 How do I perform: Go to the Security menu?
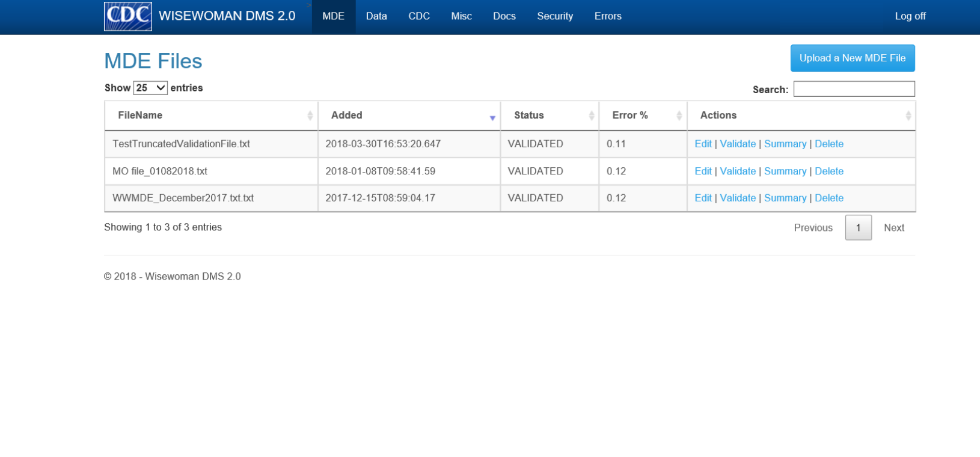click(x=554, y=16)
